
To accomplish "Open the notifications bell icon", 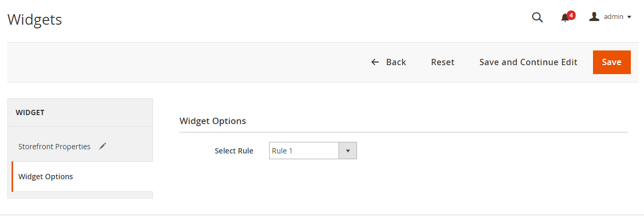I will pos(565,18).
